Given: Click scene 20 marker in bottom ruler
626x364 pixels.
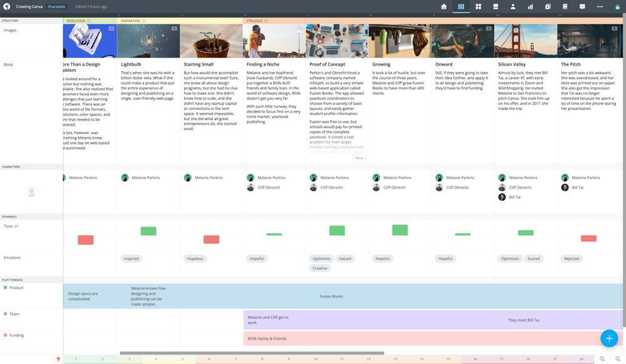Looking at the screenshot, I should click(582, 359).
